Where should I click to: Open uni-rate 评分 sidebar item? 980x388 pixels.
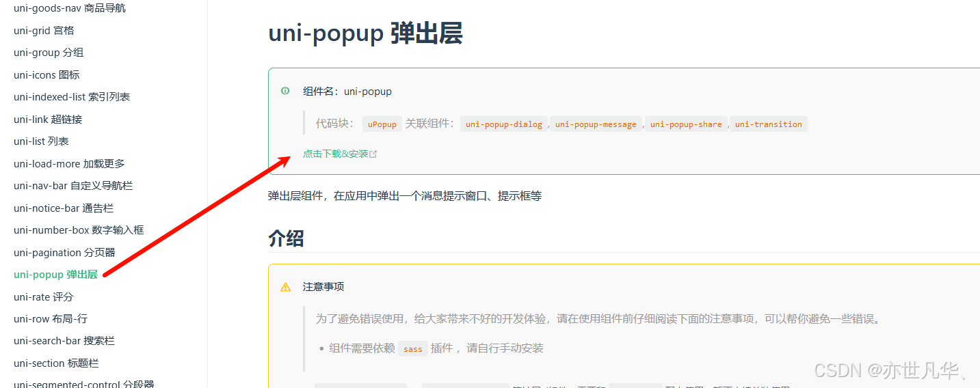43,297
